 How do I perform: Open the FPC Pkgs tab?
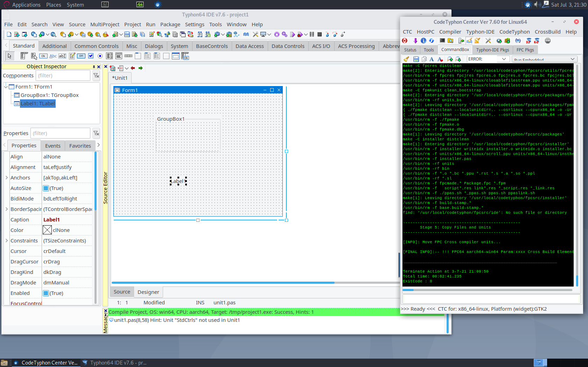[525, 50]
